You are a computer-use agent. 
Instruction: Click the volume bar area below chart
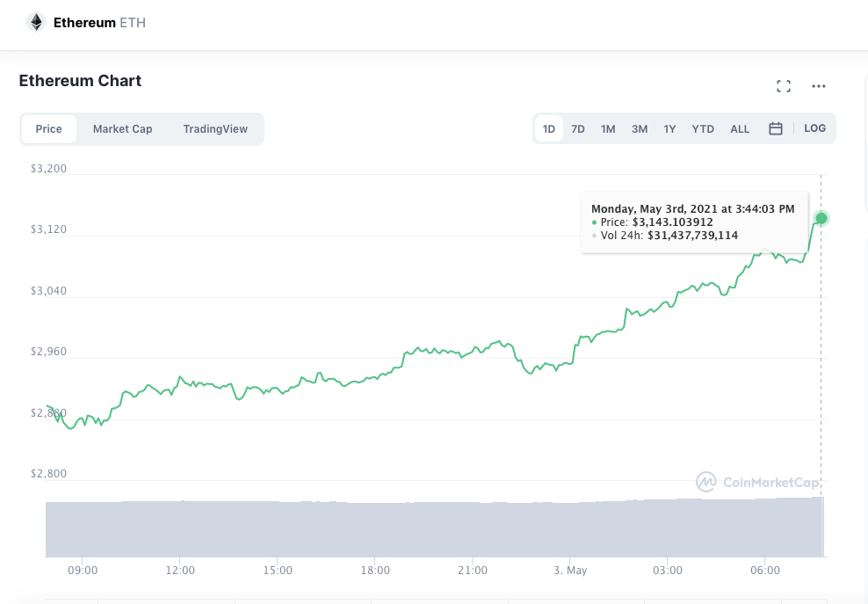[x=435, y=528]
